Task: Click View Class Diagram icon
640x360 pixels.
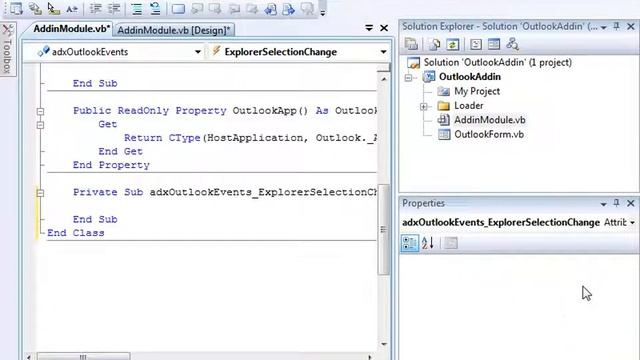Action: (512, 44)
